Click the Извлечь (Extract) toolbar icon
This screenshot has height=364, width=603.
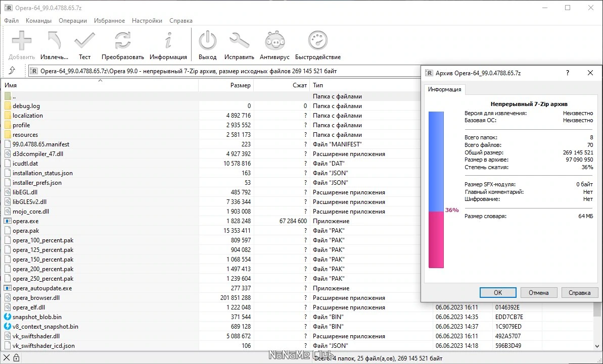point(54,40)
